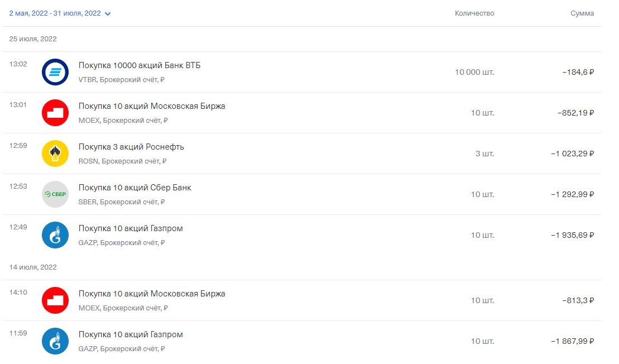Click the Gazprom logo at 12:49
The height and width of the screenshot is (364, 619).
(x=55, y=235)
